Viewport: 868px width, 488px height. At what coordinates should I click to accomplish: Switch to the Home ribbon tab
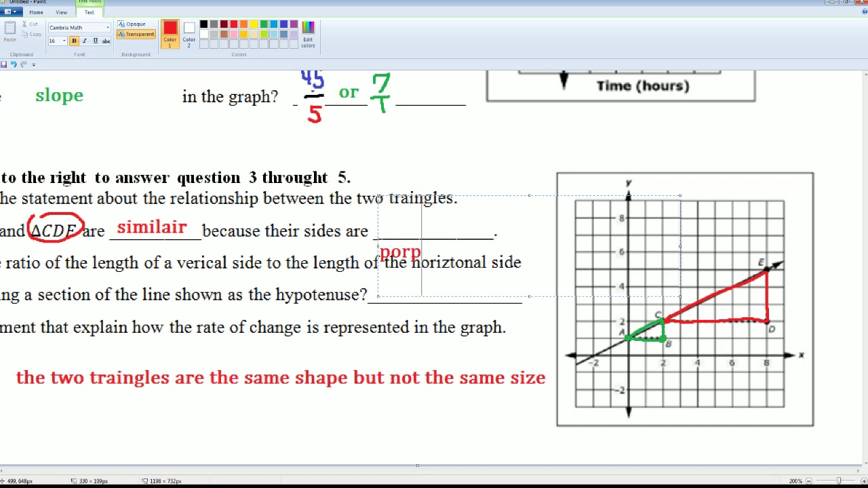[x=36, y=12]
